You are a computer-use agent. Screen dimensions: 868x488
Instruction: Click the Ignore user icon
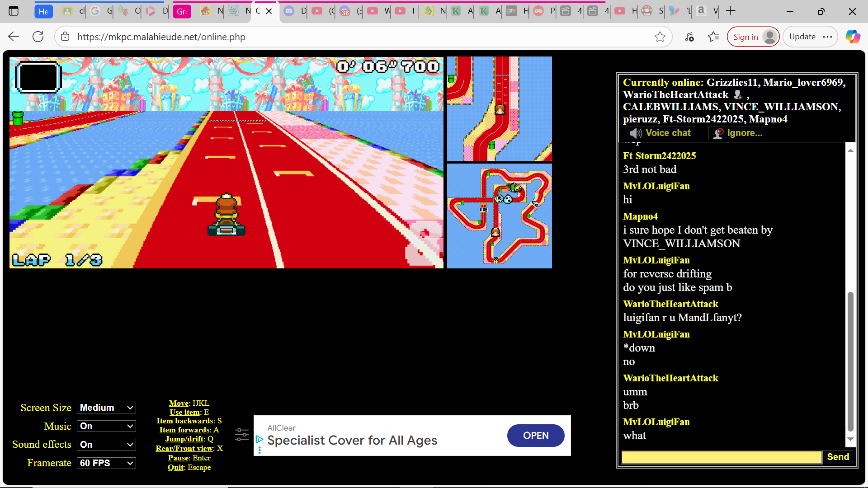(x=718, y=133)
